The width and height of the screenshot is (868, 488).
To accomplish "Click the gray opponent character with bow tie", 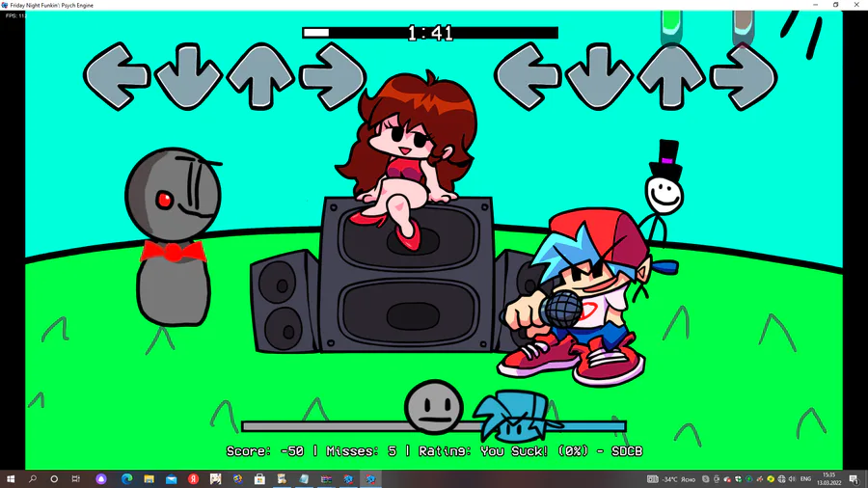I will (173, 237).
